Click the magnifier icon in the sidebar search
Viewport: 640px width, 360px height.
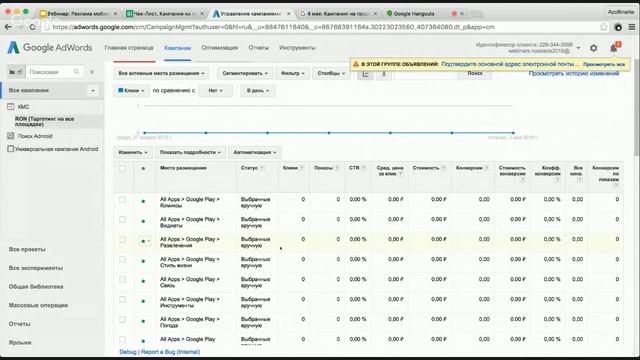click(76, 72)
